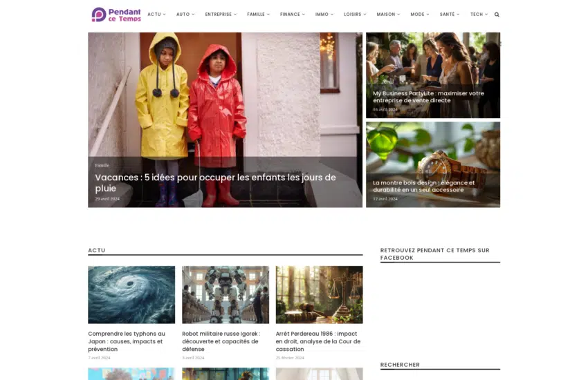
Task: Open the Loisirs menu item
Action: click(354, 15)
